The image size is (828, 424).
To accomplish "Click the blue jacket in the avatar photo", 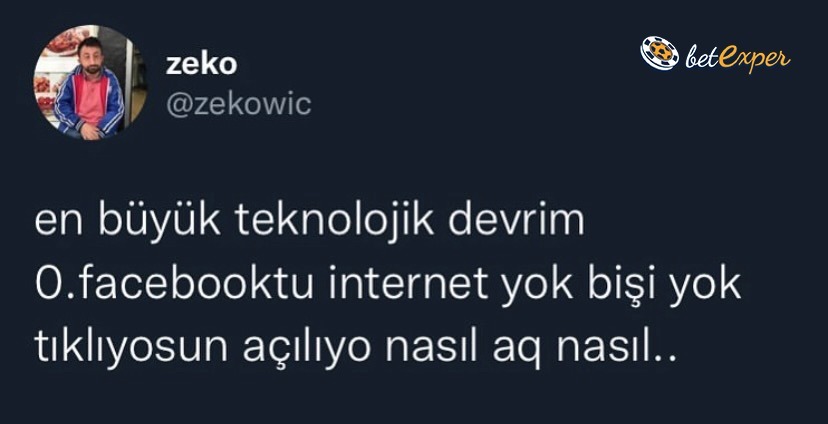I will click(89, 101).
